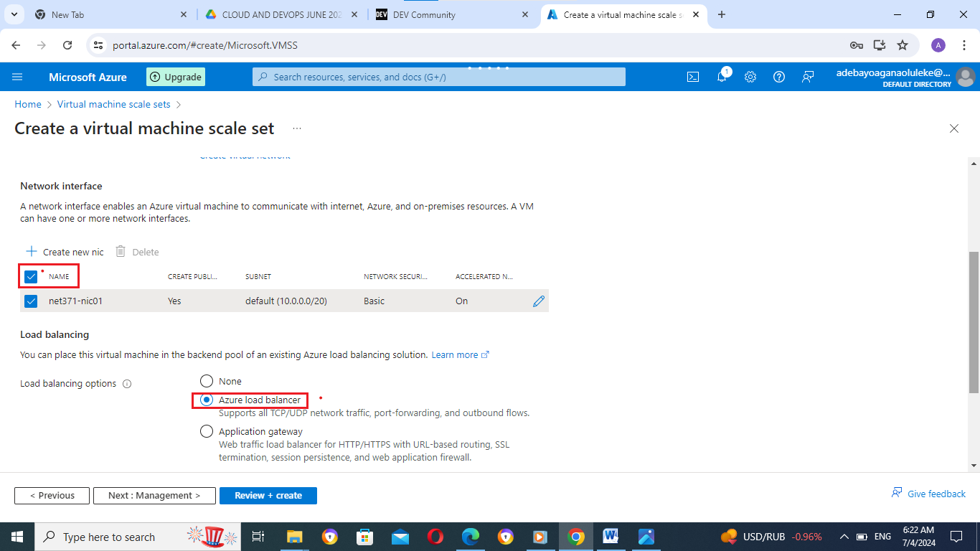
Task: Go back in the browser
Action: click(17, 45)
